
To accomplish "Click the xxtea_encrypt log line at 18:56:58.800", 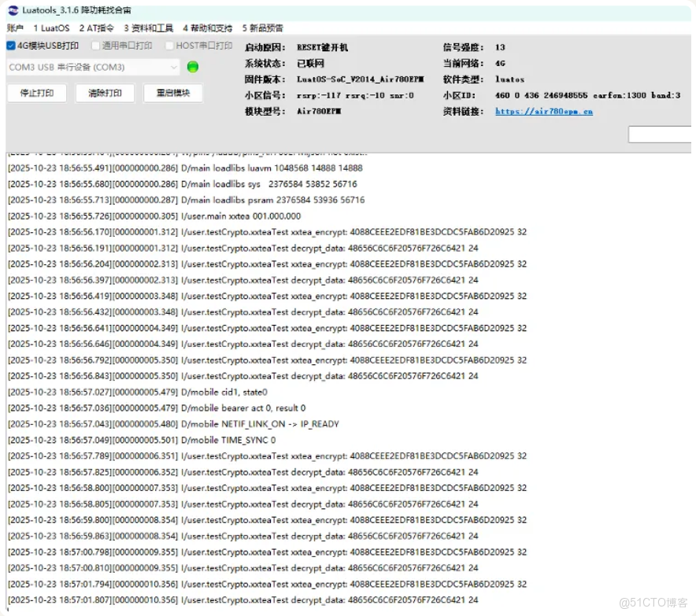I will pos(267,488).
